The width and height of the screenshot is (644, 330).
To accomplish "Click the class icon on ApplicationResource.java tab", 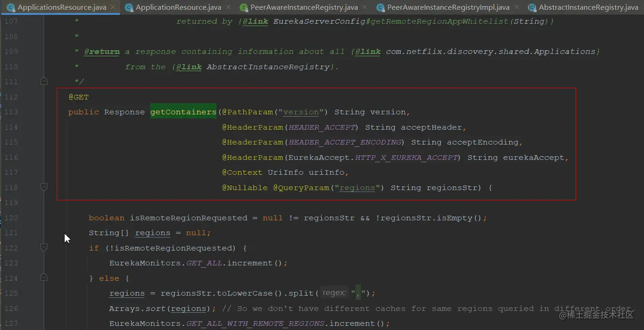I will tap(129, 7).
